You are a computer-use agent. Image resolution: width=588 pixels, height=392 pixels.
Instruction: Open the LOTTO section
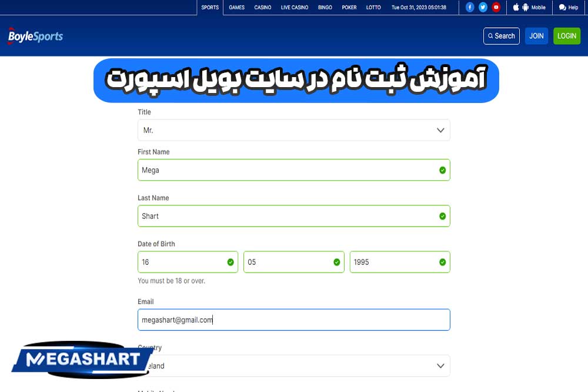tap(373, 7)
